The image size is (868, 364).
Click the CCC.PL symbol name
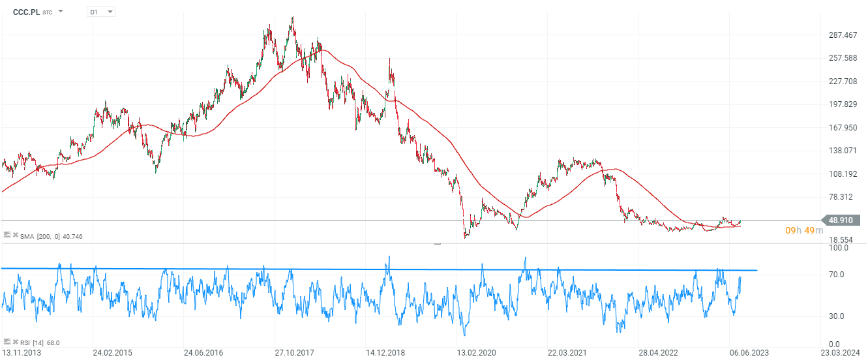26,12
